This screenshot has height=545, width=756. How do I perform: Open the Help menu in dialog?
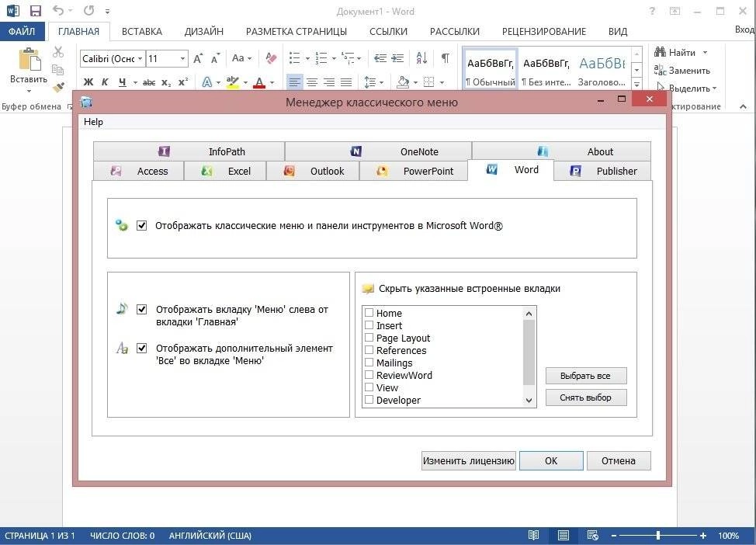point(93,122)
